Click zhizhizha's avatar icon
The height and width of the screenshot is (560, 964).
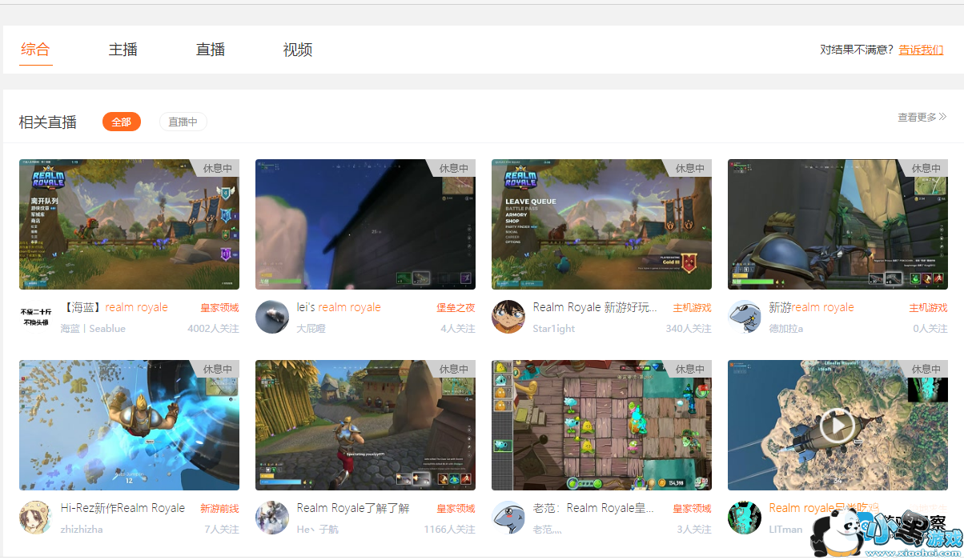pos(36,518)
